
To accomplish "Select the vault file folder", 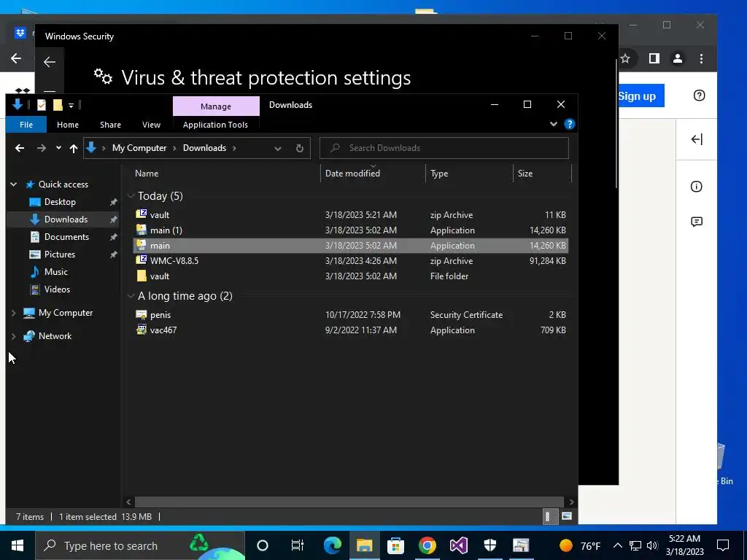I will coord(351,276).
